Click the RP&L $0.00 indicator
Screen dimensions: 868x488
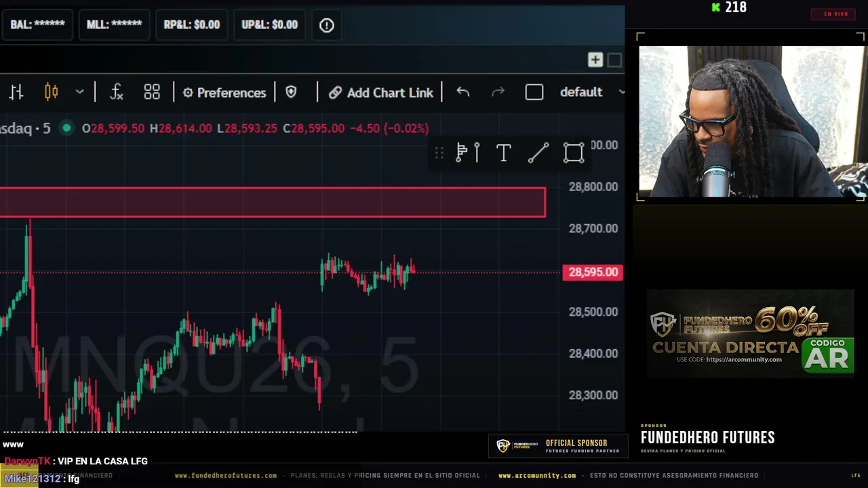[192, 25]
